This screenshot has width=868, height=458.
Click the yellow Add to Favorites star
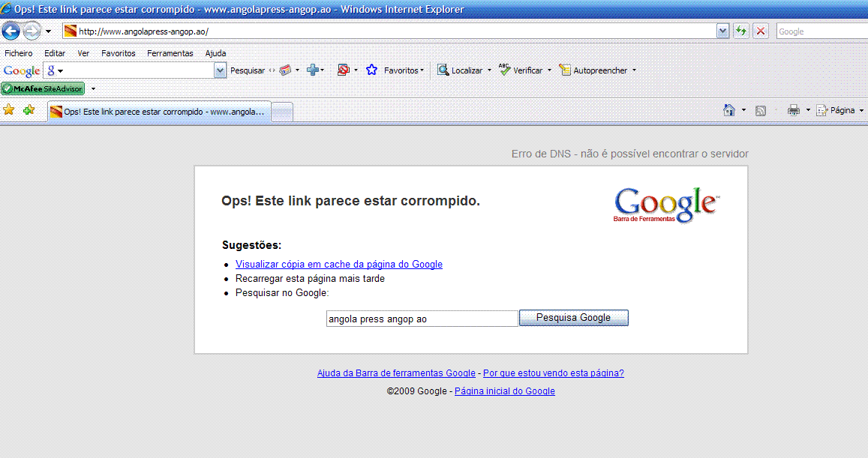[10, 109]
